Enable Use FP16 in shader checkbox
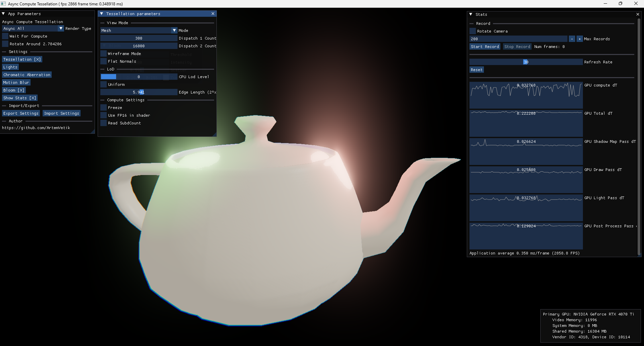Image resolution: width=644 pixels, height=346 pixels. click(x=103, y=115)
